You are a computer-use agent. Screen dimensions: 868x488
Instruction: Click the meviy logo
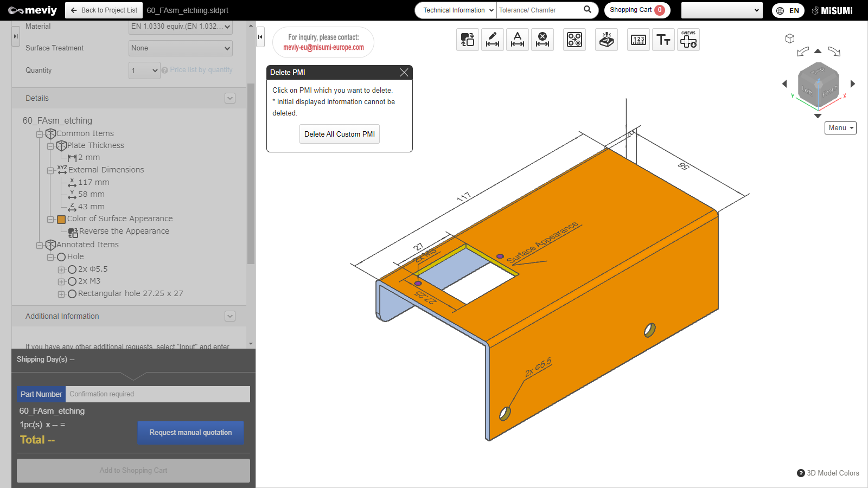pos(33,10)
